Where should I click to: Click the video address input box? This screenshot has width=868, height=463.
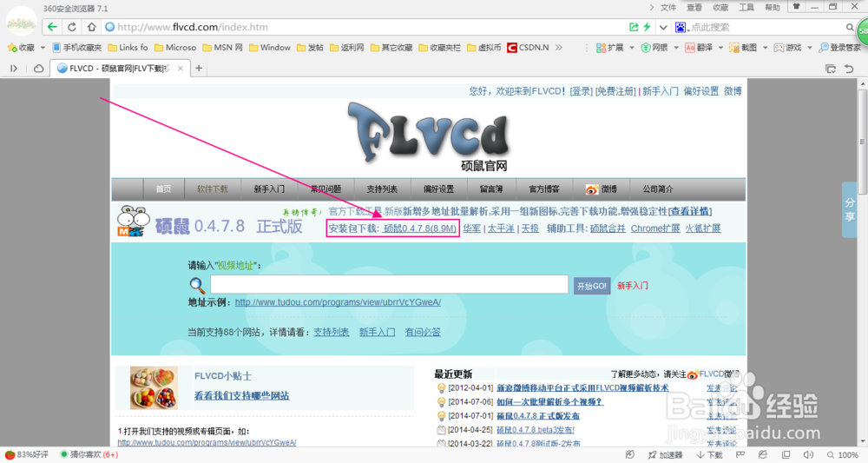[389, 284]
